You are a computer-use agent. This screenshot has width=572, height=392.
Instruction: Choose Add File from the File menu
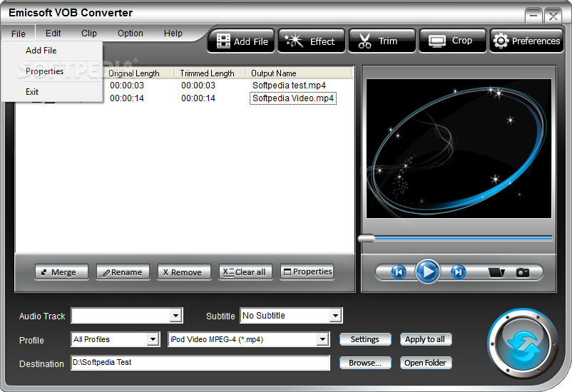click(52, 51)
